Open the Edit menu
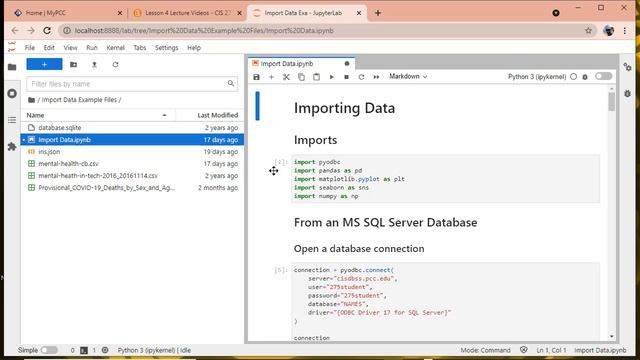Viewport: 640px width, 360px height. (49, 48)
